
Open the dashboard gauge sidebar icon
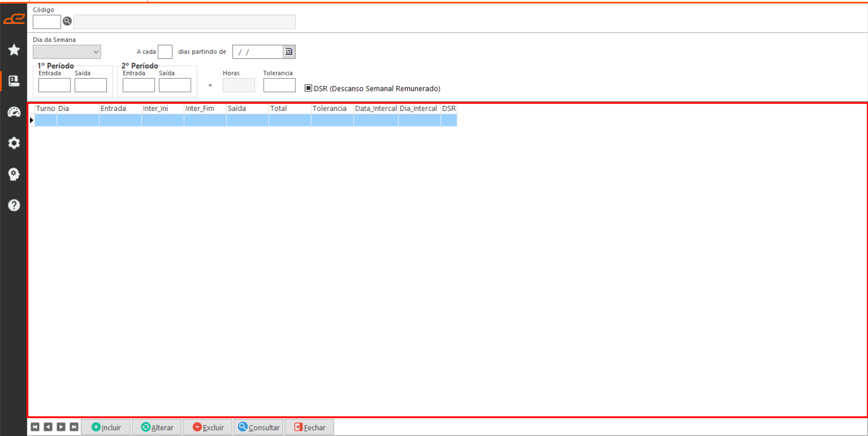14,112
